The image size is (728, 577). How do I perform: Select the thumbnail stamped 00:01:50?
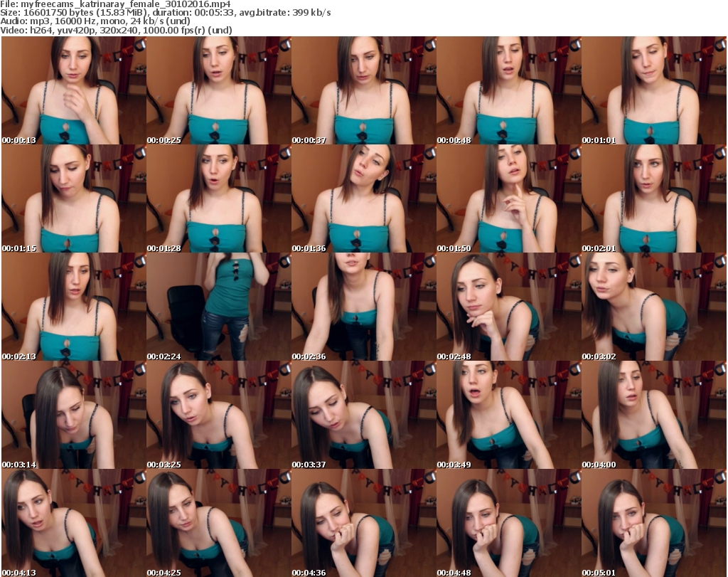(509, 198)
